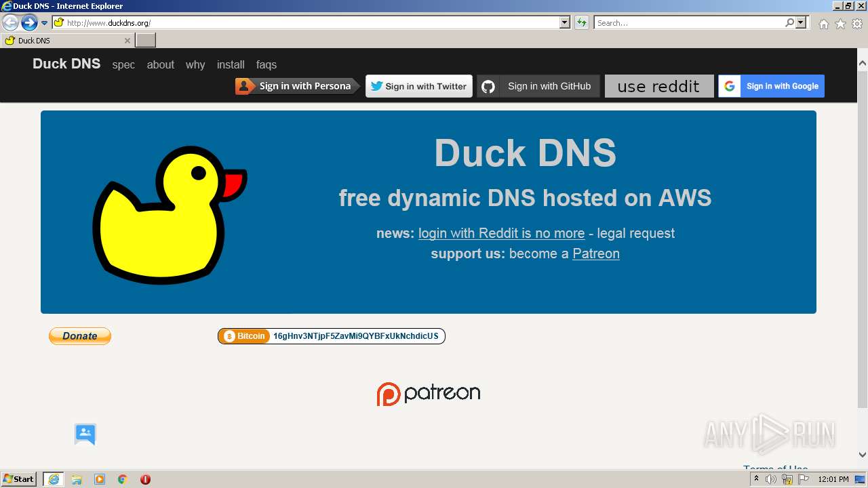Viewport: 868px width, 488px height.
Task: Click 'free dynamic DNS hosted on AWS' text
Action: (526, 198)
